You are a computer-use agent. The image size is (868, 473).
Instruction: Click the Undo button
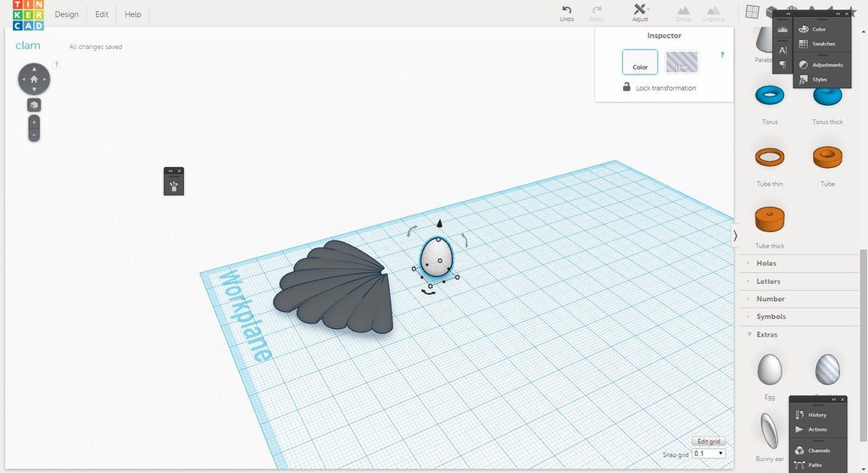coord(566,14)
